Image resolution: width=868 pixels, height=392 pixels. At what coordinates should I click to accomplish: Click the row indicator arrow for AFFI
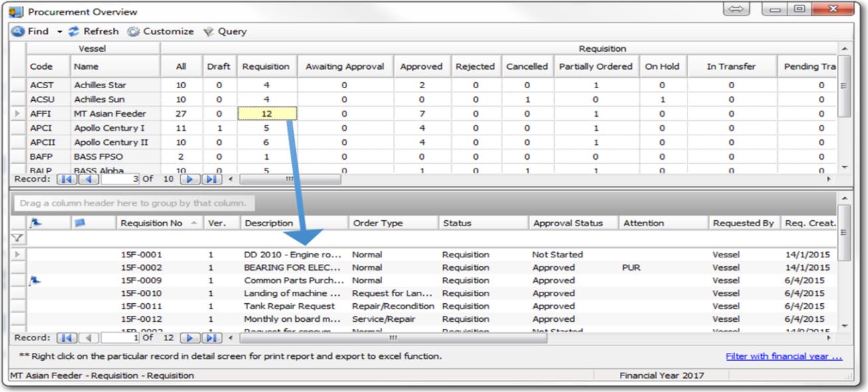(x=18, y=114)
